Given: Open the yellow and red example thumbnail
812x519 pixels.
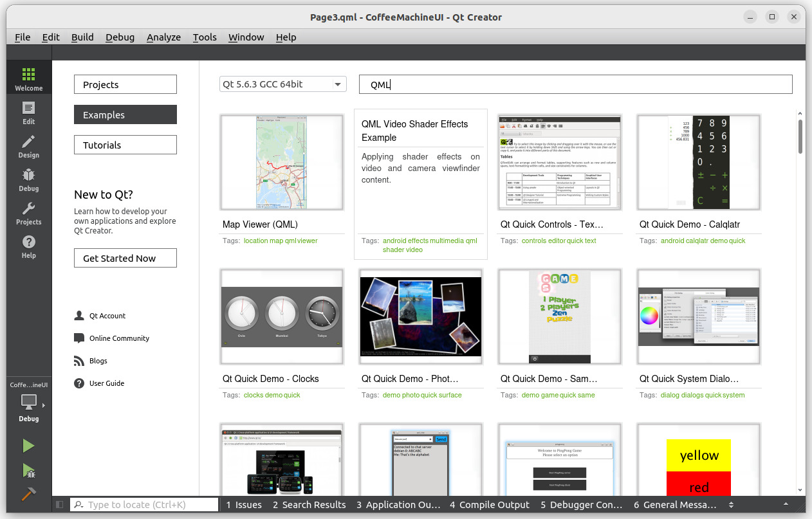Looking at the screenshot, I should 699,459.
